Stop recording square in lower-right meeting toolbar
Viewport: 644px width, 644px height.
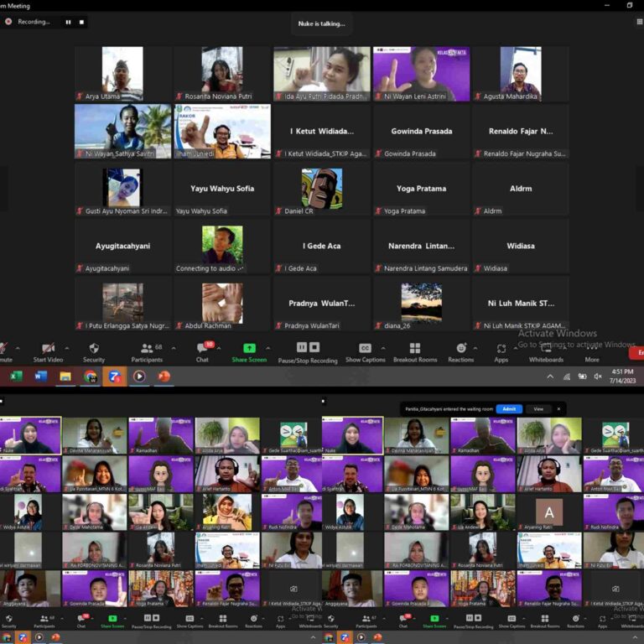point(478,618)
